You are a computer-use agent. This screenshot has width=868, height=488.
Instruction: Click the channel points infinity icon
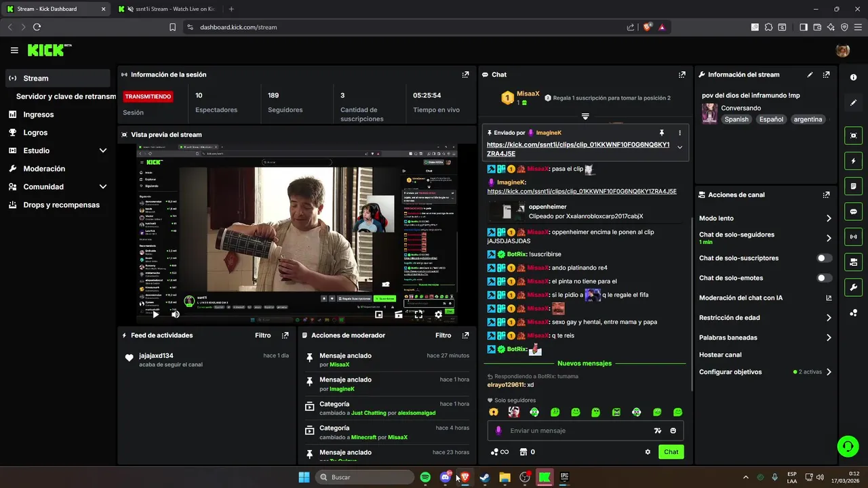click(500, 452)
